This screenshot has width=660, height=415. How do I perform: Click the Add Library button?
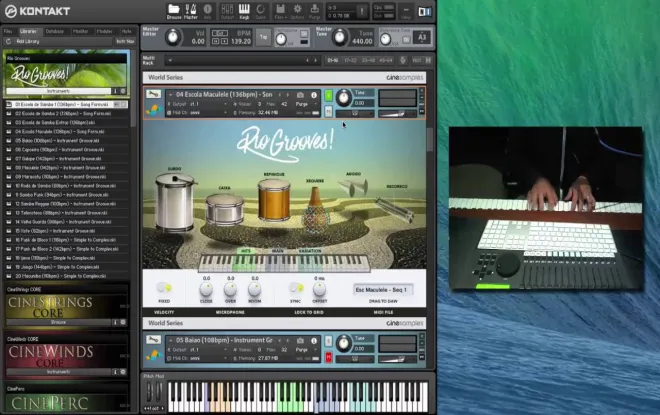28,41
